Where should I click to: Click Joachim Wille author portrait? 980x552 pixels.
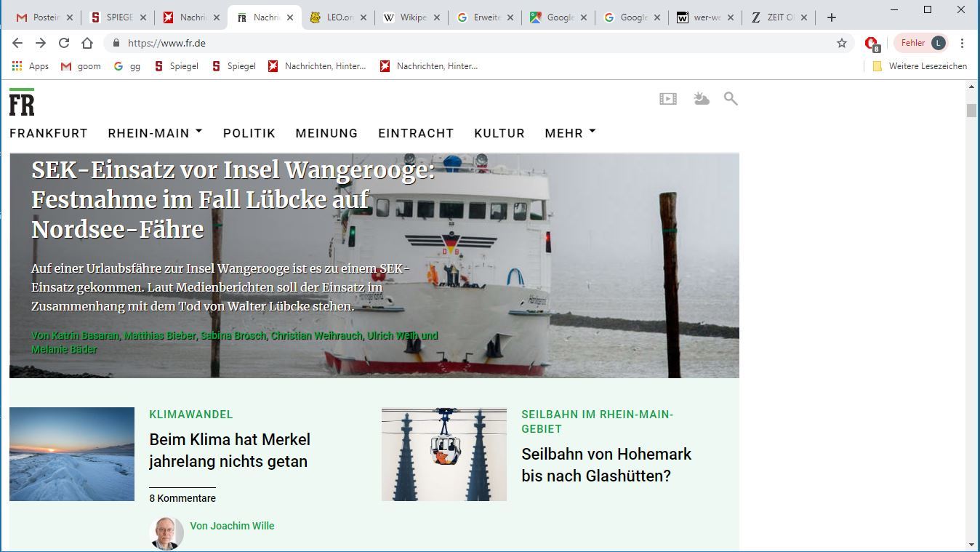tap(166, 533)
